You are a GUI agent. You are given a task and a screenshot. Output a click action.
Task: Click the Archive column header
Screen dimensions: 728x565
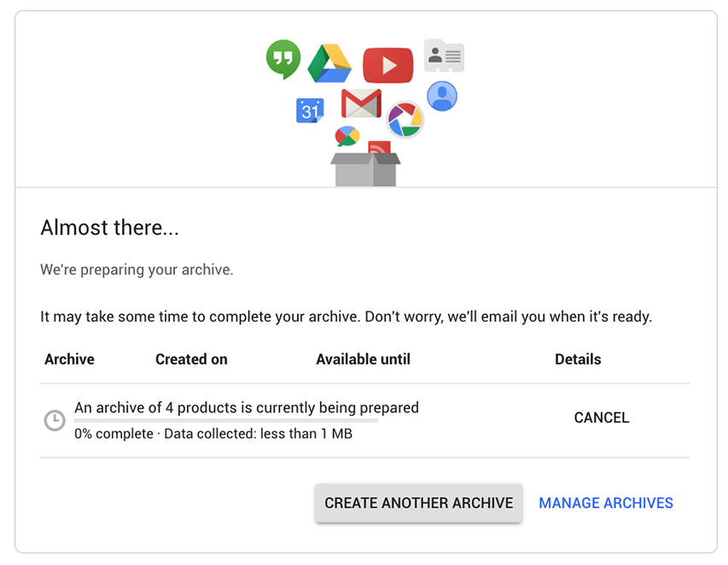click(x=69, y=358)
